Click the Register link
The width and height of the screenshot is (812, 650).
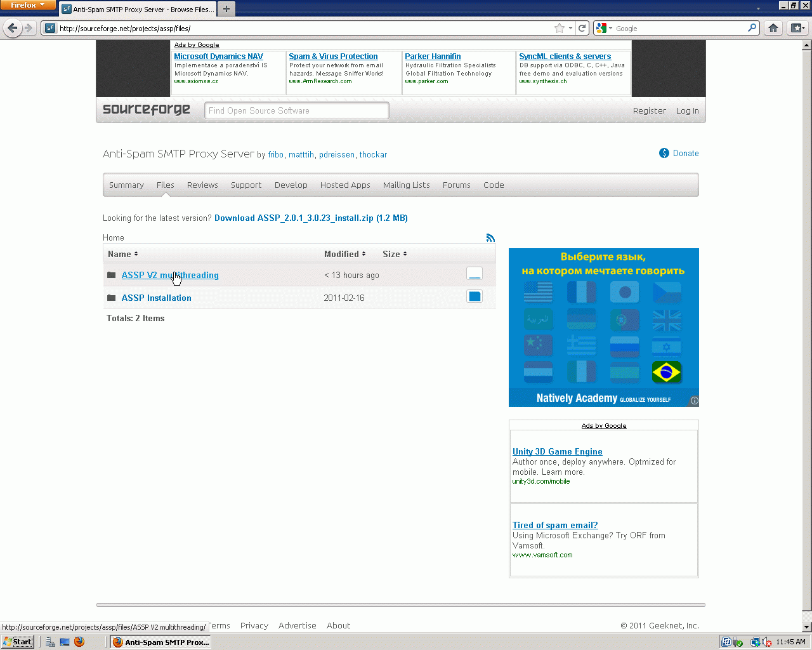(x=650, y=110)
